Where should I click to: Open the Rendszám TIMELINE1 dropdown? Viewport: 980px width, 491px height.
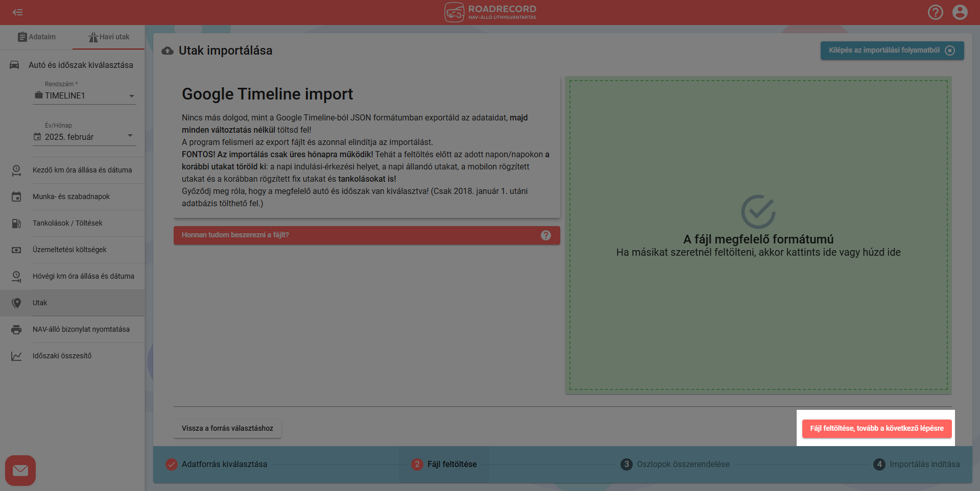click(84, 95)
